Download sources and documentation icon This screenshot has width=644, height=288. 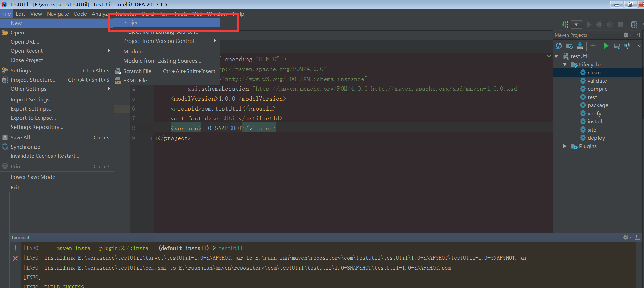580,46
